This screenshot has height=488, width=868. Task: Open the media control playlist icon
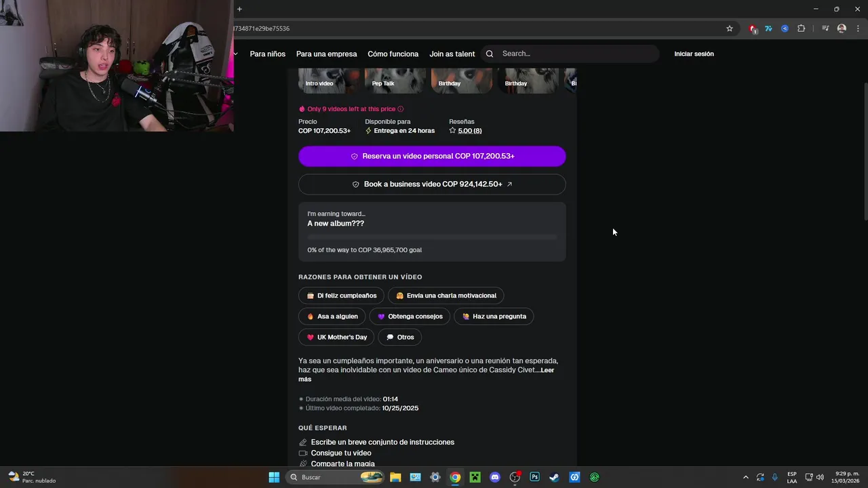pos(825,28)
